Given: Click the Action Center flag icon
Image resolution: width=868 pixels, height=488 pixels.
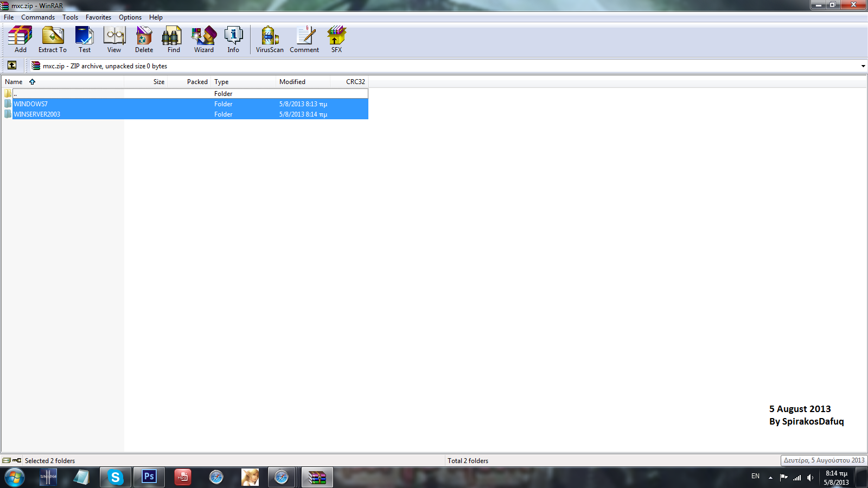Looking at the screenshot, I should click(x=783, y=478).
